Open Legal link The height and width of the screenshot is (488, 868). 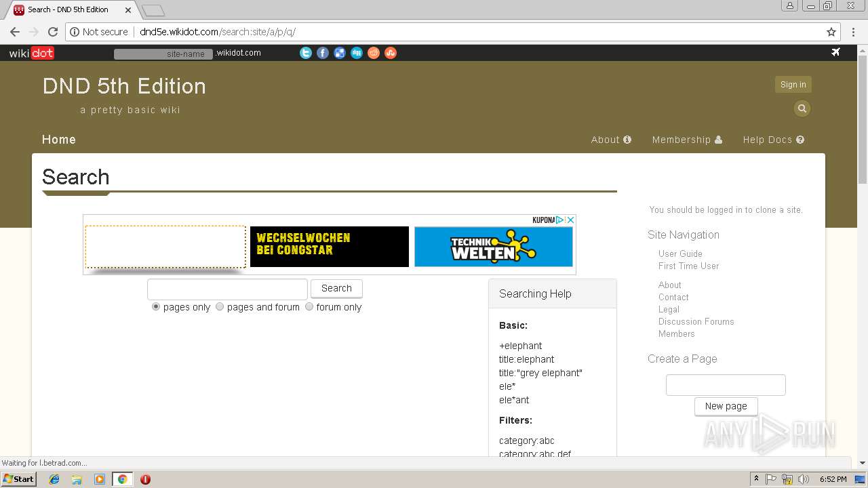[669, 309]
